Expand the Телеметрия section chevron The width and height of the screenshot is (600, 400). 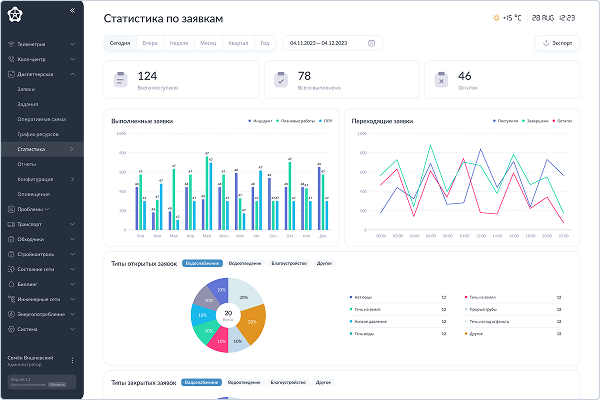72,44
